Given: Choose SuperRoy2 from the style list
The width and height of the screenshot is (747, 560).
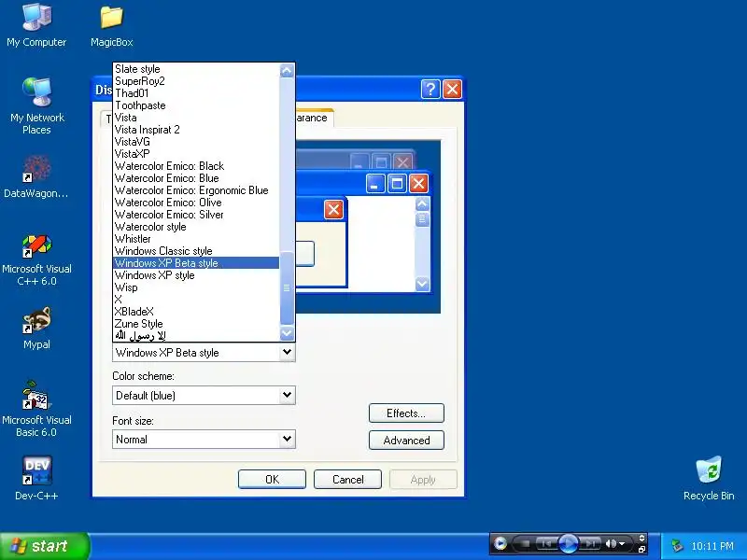Looking at the screenshot, I should pyautogui.click(x=196, y=81).
